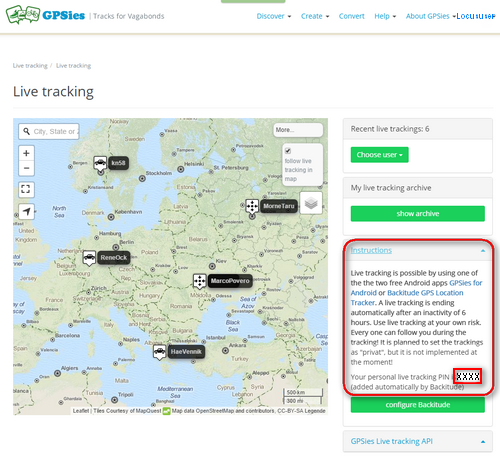500x456 pixels.
Task: Open the Backitude GPS Location Tracker link
Action: click(x=407, y=298)
